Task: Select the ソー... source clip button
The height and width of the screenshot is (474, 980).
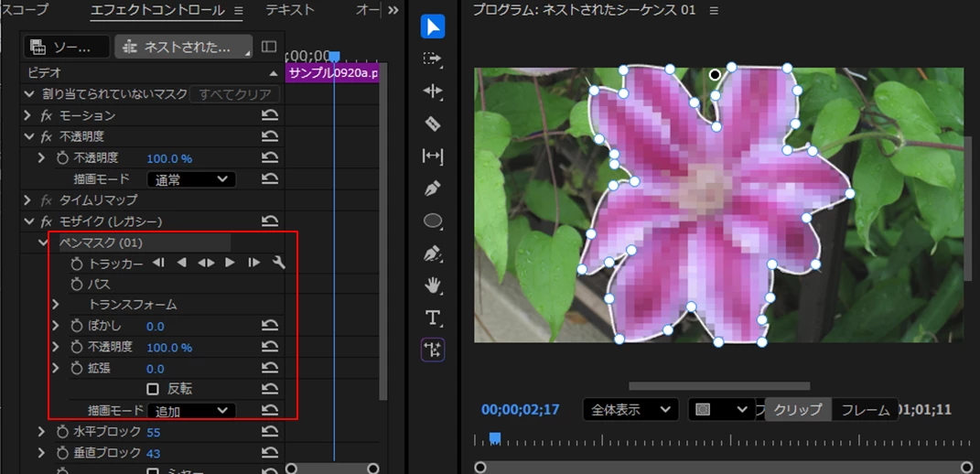Action: coord(68,47)
